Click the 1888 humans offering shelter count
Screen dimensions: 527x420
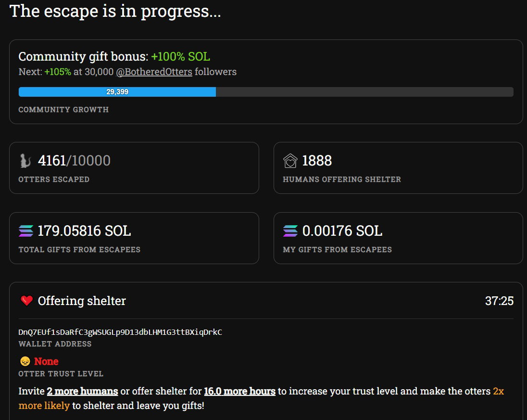(317, 161)
